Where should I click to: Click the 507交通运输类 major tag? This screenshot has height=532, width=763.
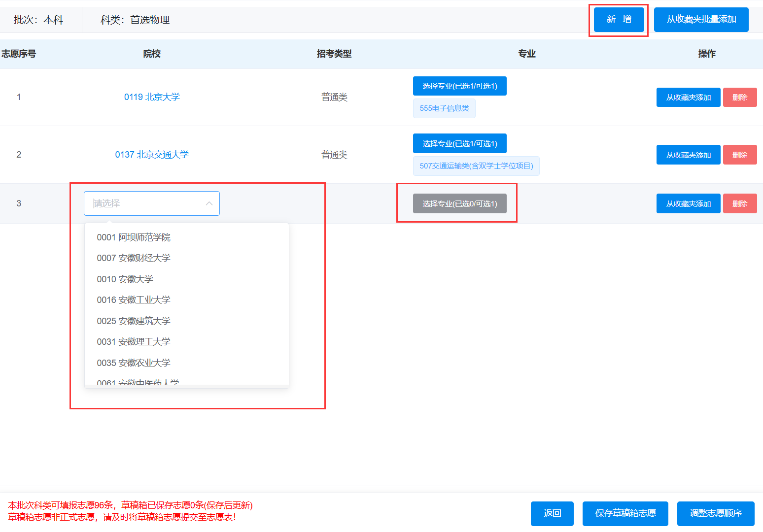(x=476, y=166)
